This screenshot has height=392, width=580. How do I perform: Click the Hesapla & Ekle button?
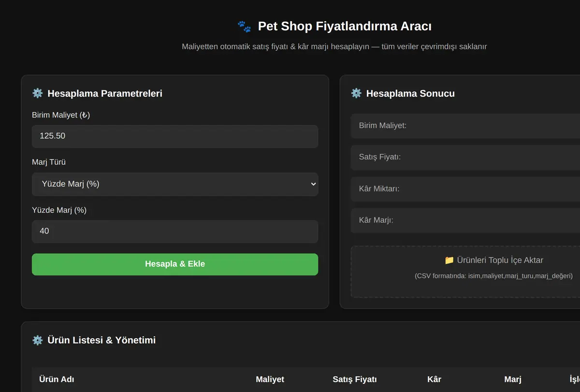click(x=175, y=264)
